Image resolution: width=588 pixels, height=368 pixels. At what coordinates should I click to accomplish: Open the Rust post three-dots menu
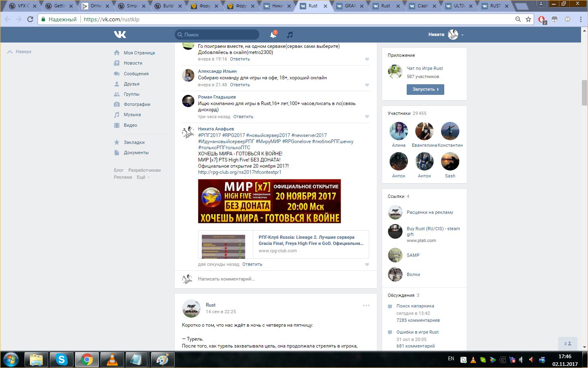point(366,305)
